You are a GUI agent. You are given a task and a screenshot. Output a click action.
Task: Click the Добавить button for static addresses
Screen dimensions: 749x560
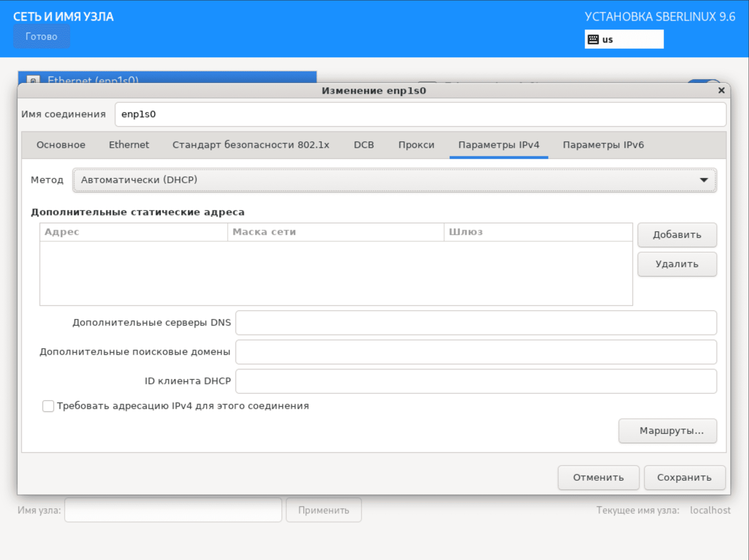[x=677, y=235]
